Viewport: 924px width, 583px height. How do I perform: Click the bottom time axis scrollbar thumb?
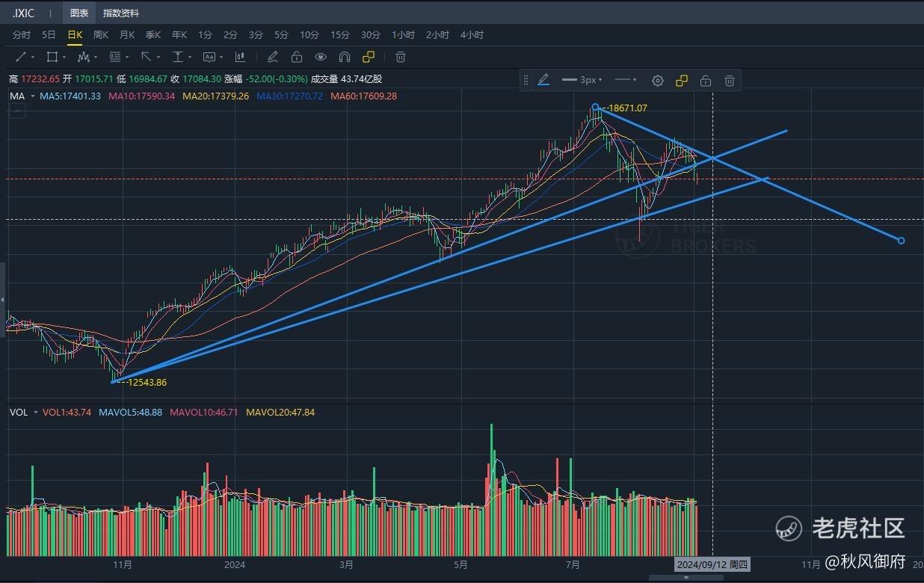pos(686,577)
